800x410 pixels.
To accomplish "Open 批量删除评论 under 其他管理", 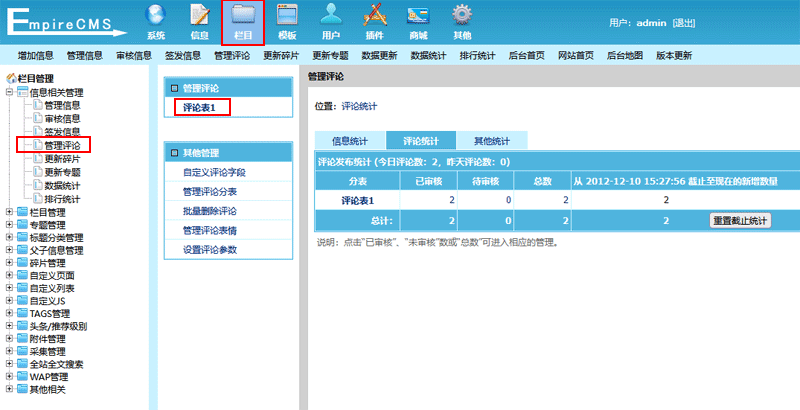I will pos(209,211).
